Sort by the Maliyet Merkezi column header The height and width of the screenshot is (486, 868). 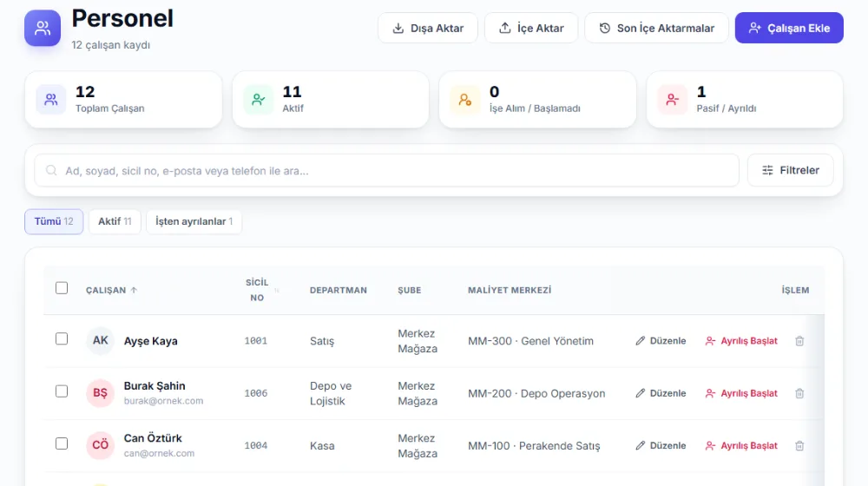[x=510, y=290]
